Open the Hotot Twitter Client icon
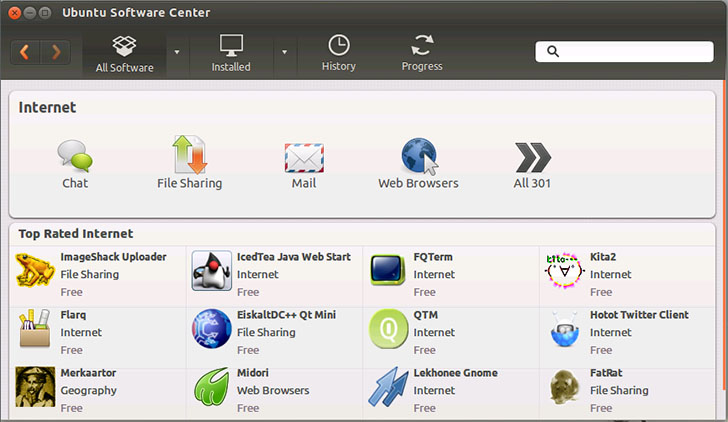Viewport: 728px width, 422px height. pos(564,329)
